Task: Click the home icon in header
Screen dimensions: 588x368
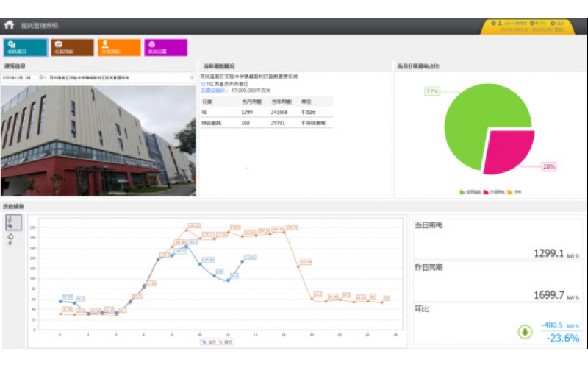Action: [x=9, y=25]
